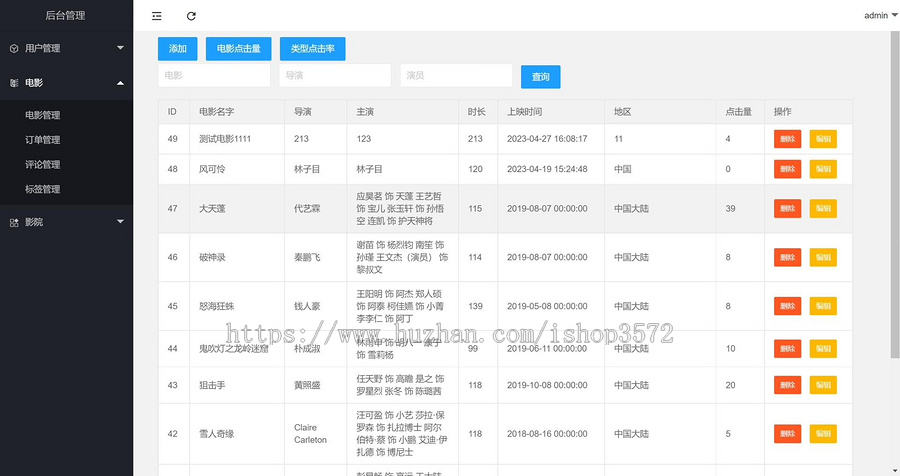Edit the 鬼吹灯之龙岭迷窟 row
Viewport: 900px width, 476px height.
823,349
